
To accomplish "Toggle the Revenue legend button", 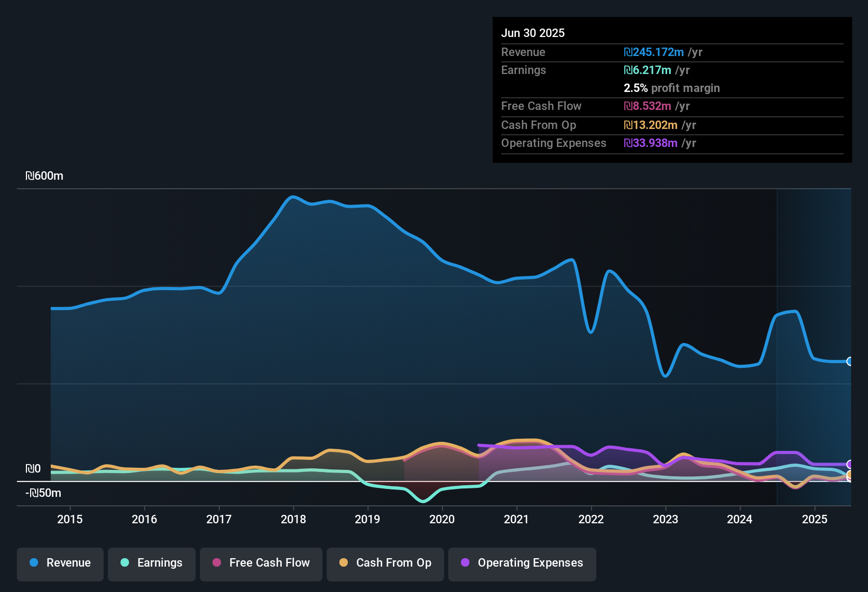I will (x=60, y=563).
